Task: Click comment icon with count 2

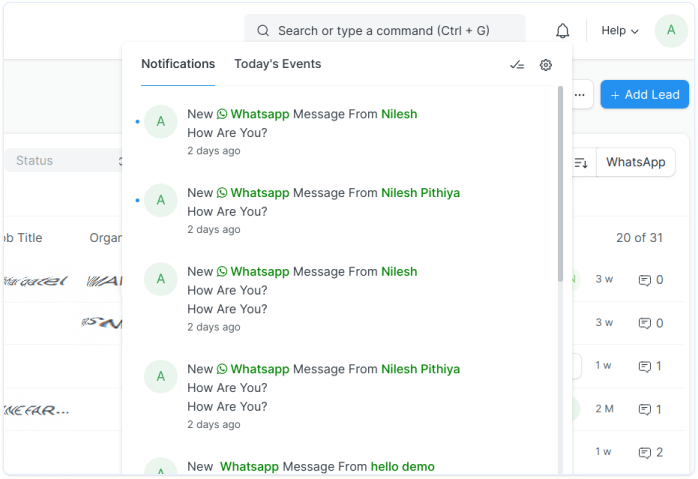Action: point(645,453)
